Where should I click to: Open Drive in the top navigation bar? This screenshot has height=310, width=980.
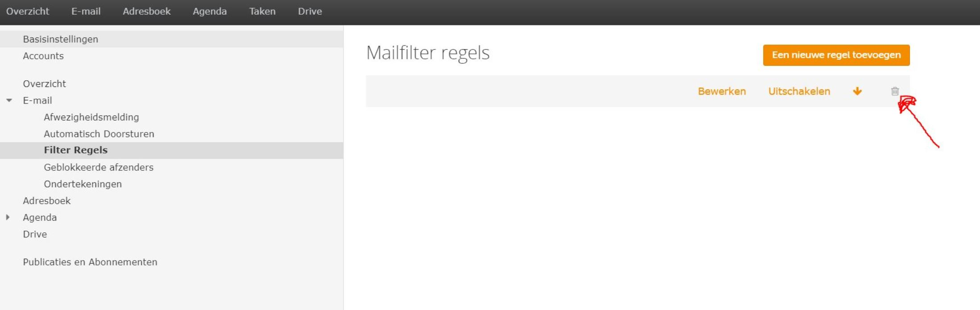(x=310, y=12)
